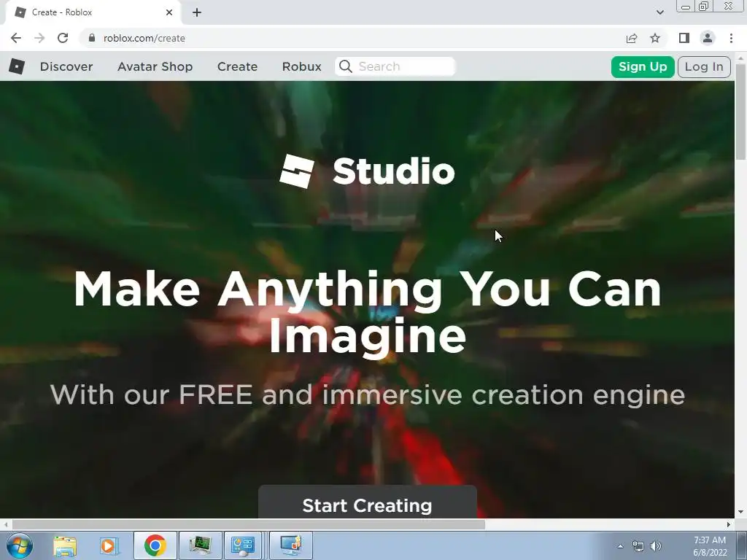Click the vertical scrollbar down arrow
The height and width of the screenshot is (560, 747).
pos(741,513)
